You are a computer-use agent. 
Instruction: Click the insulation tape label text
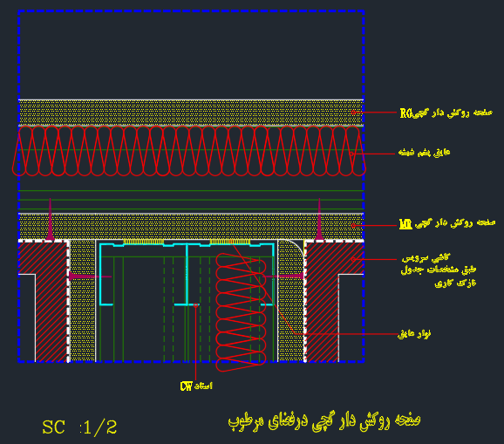tap(414, 334)
